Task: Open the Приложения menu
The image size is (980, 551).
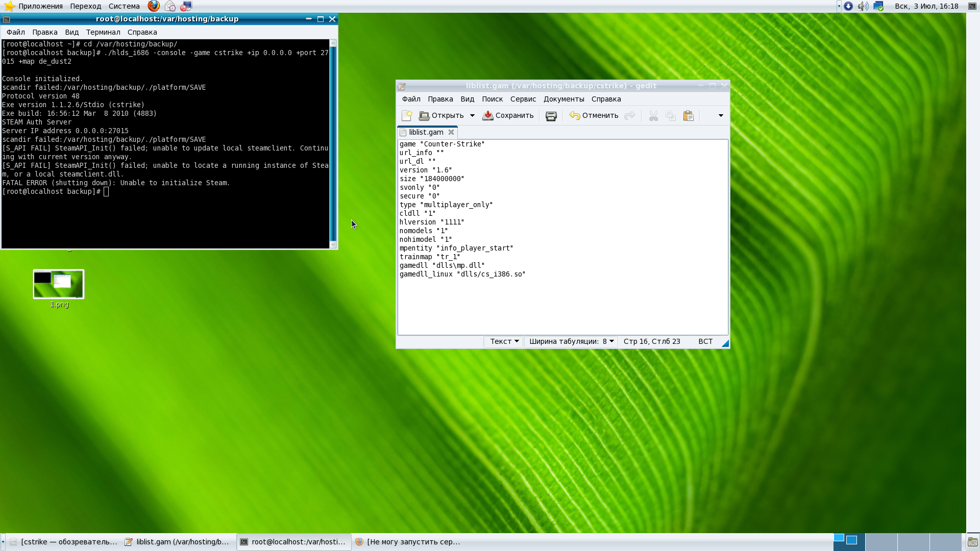Action: [34, 6]
